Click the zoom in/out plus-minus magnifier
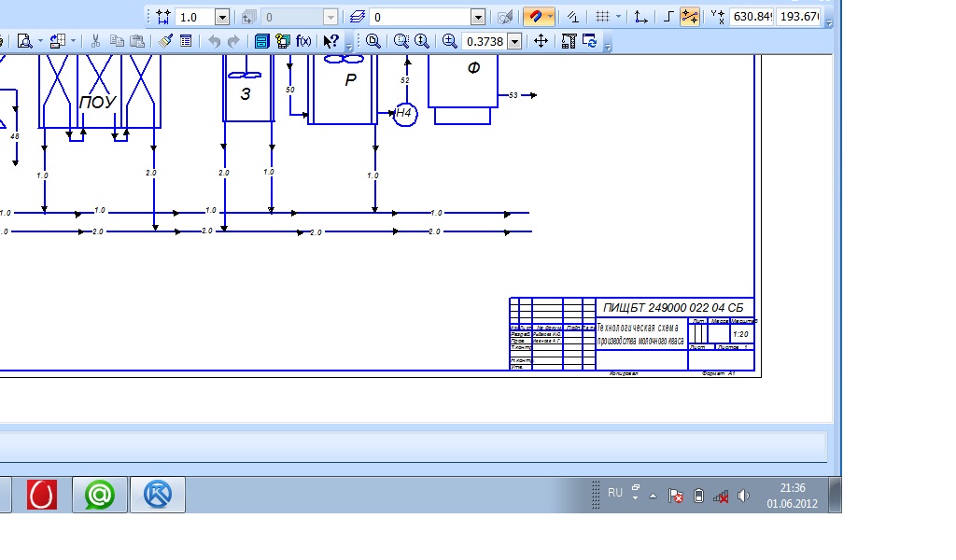 (x=449, y=41)
